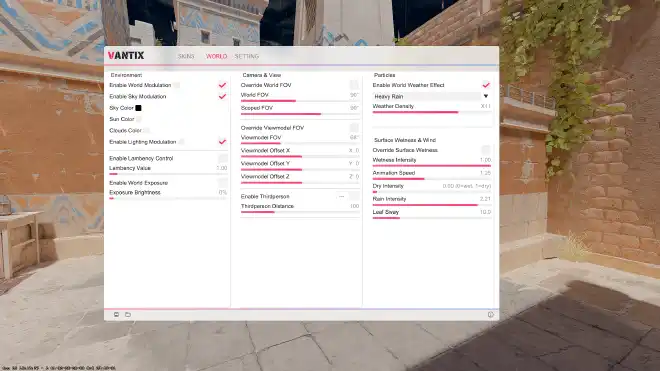The width and height of the screenshot is (660, 371).
Task: Open the Thirdperson keybind ellipsis button
Action: coord(341,196)
